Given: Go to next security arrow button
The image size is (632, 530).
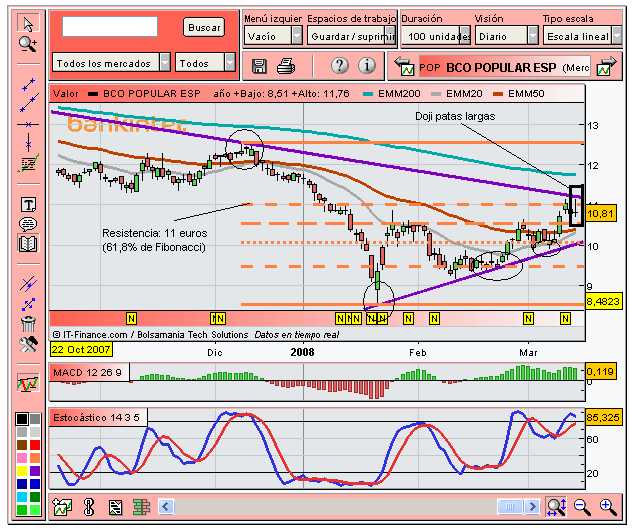Looking at the screenshot, I should pos(607,67).
